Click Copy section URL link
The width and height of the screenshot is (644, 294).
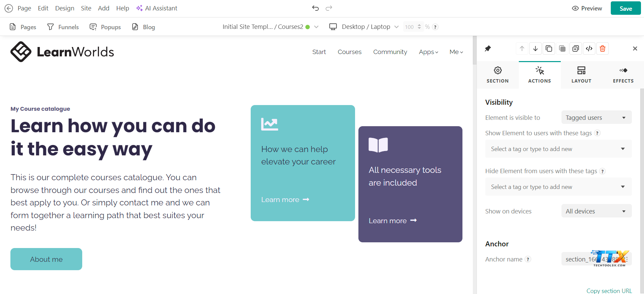coord(609,291)
